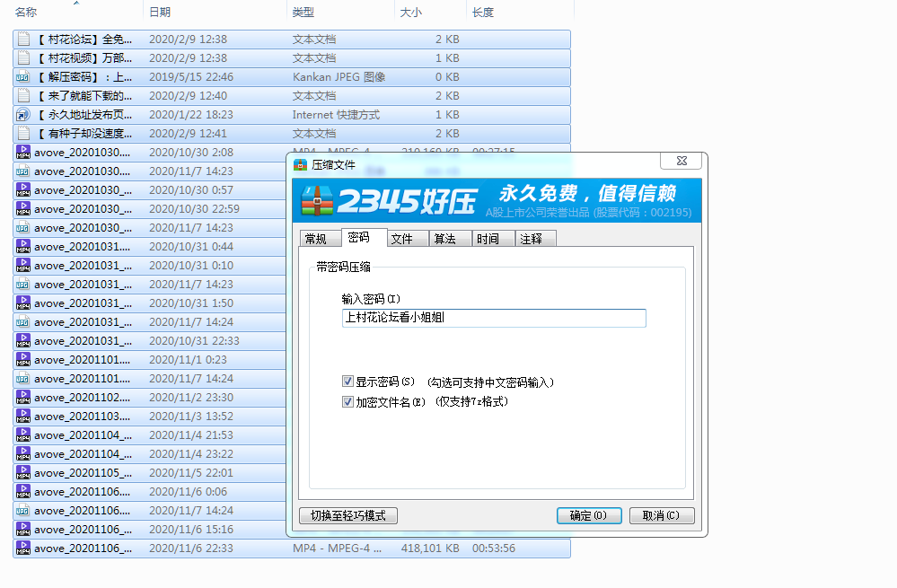Focus the 输入密码 text field
The width and height of the screenshot is (897, 588).
click(494, 318)
